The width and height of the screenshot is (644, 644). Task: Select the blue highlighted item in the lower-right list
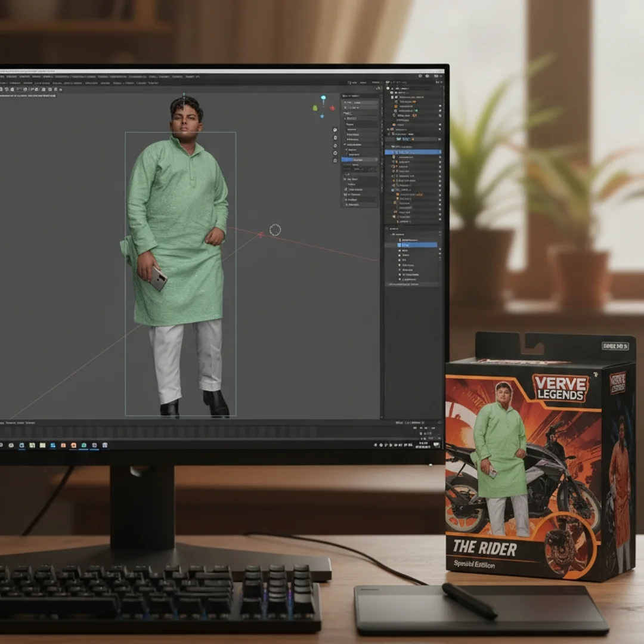point(417,244)
